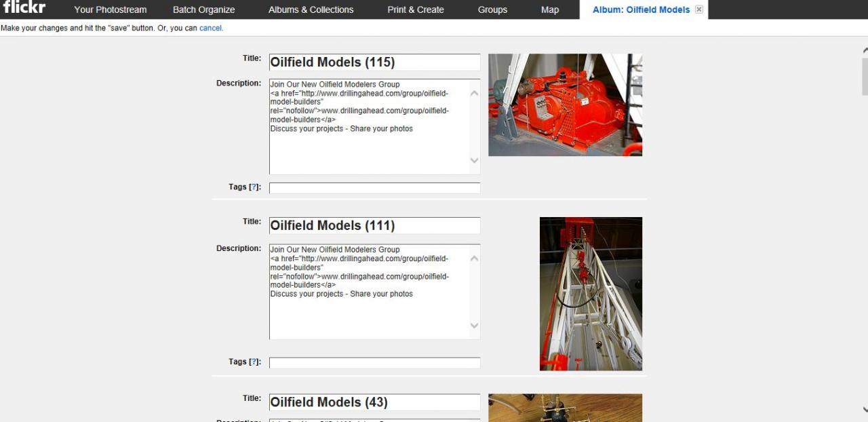Viewport: 868px width, 422px height.
Task: Open Your Photostream menu
Action: coord(110,9)
